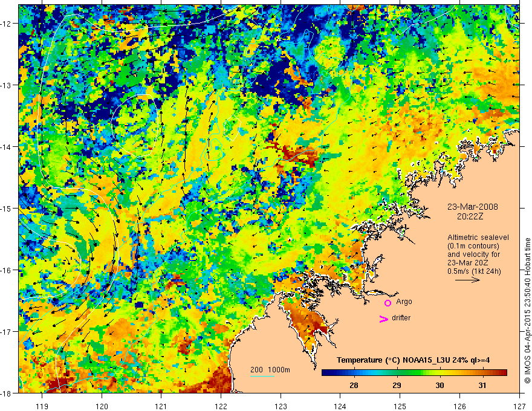Click the longitude axis label '121'
This screenshot has width=532, height=411.
tap(161, 406)
